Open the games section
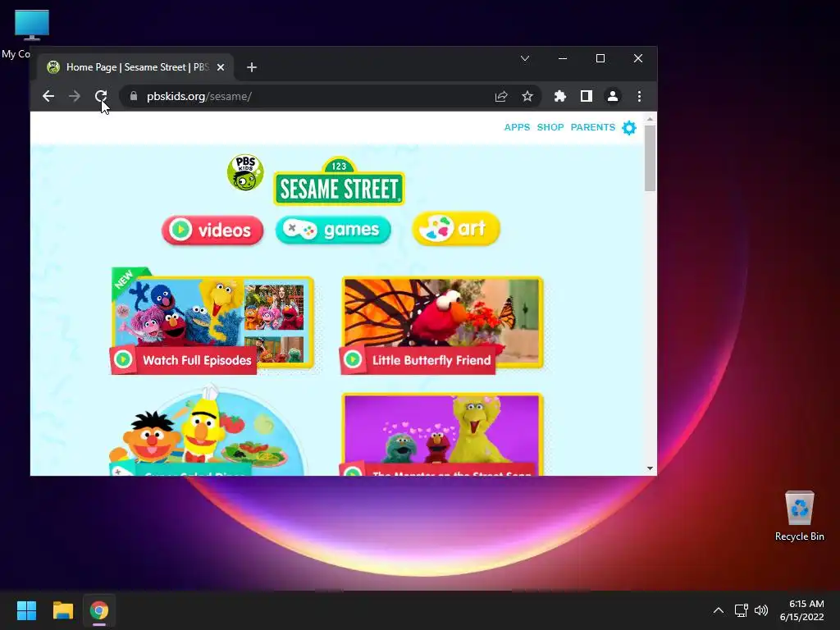The image size is (840, 630). 333,230
